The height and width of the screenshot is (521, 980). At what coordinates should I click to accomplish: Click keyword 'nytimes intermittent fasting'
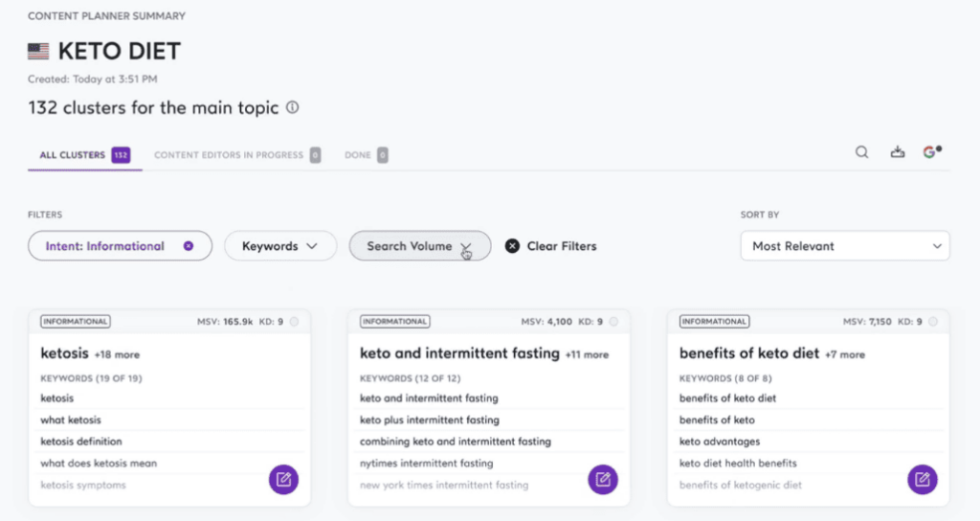pyautogui.click(x=426, y=464)
